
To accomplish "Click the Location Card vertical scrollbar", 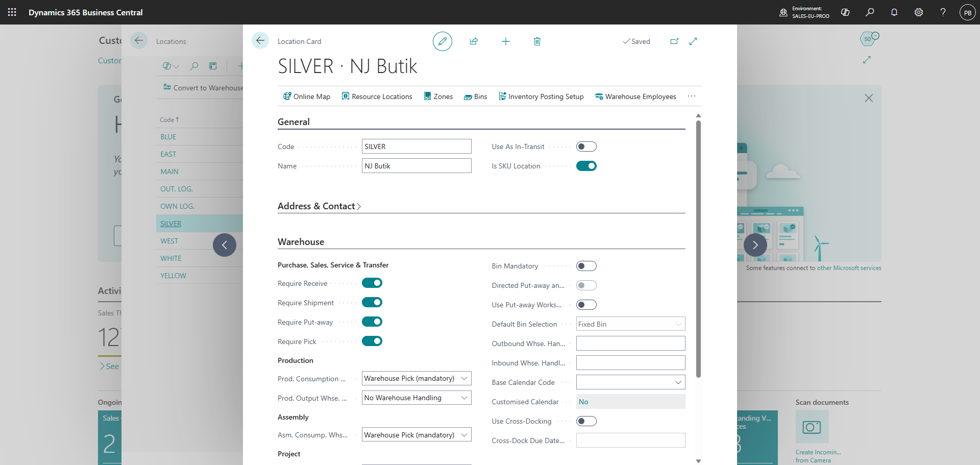I will click(698, 249).
